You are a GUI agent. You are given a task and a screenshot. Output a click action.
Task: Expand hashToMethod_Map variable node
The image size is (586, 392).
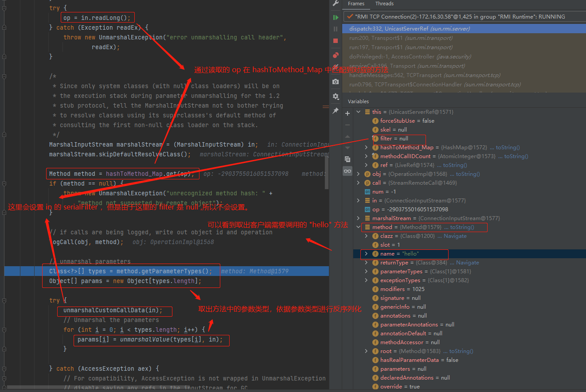pos(366,147)
